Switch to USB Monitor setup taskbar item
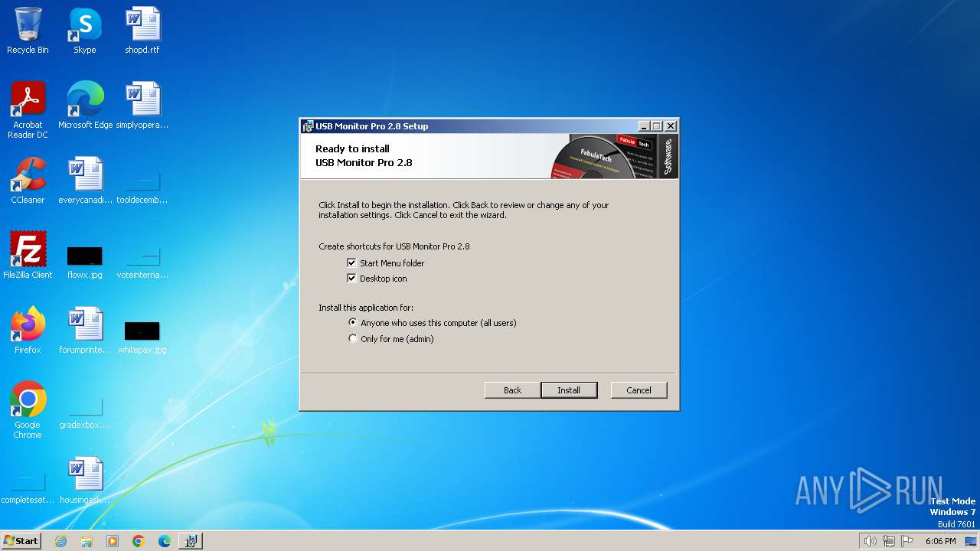Viewport: 980px width, 551px height. coord(191,541)
